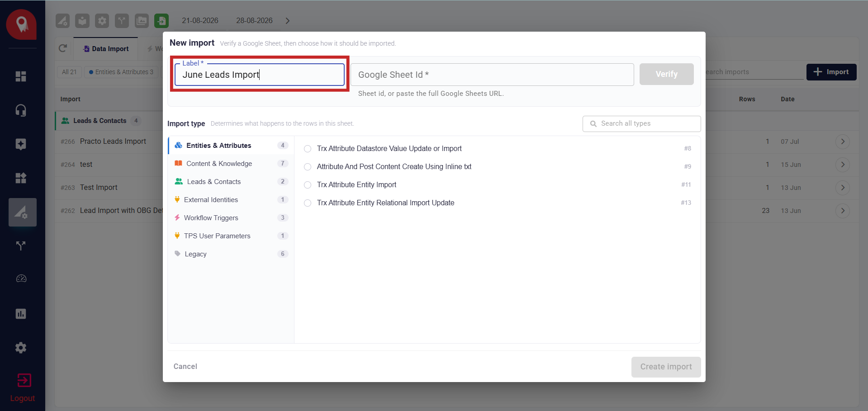Open the headset support icon in sidebar
868x411 pixels.
[21, 110]
